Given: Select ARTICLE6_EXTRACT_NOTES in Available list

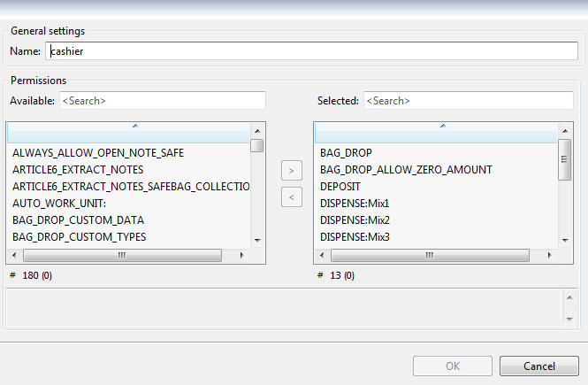Looking at the screenshot, I should tap(78, 170).
